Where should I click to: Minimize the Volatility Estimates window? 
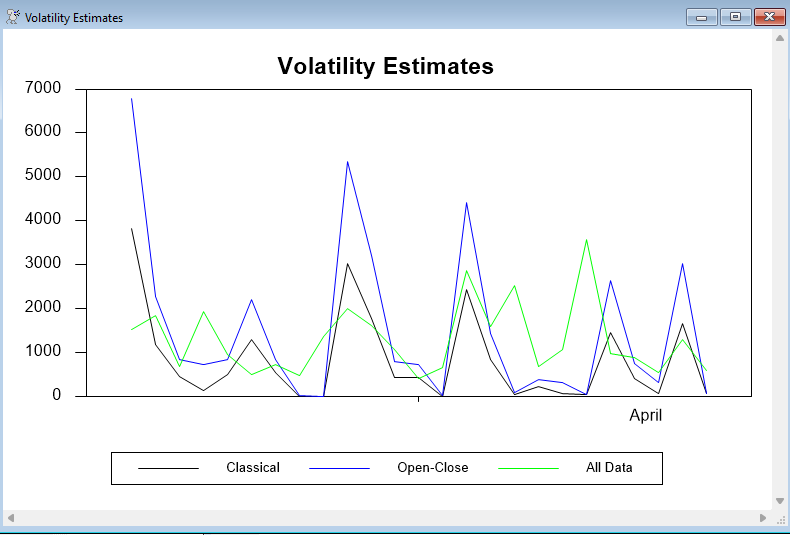pos(702,17)
